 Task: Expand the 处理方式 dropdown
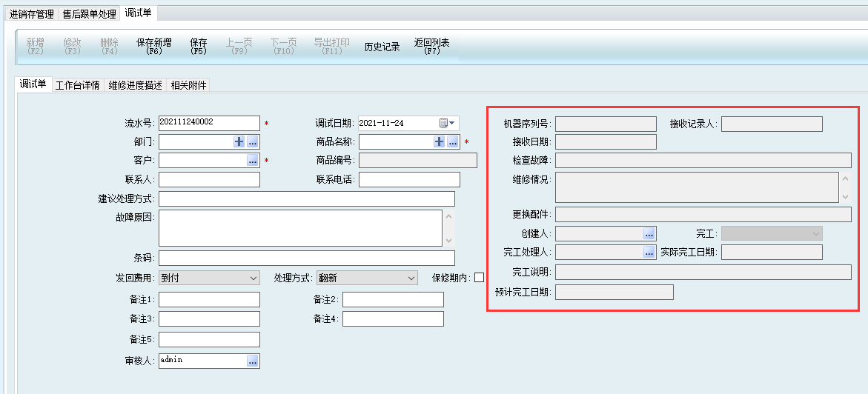coord(411,278)
